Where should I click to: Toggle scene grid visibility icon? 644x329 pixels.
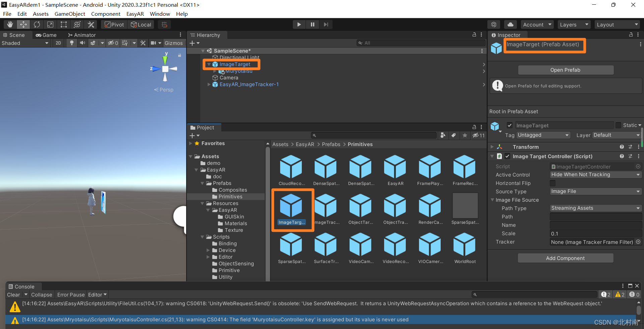coord(125,43)
